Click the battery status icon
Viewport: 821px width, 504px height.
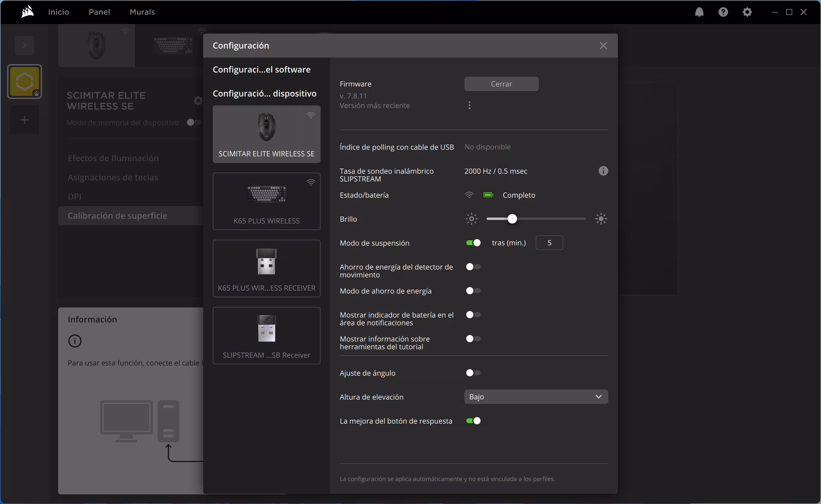pyautogui.click(x=488, y=195)
